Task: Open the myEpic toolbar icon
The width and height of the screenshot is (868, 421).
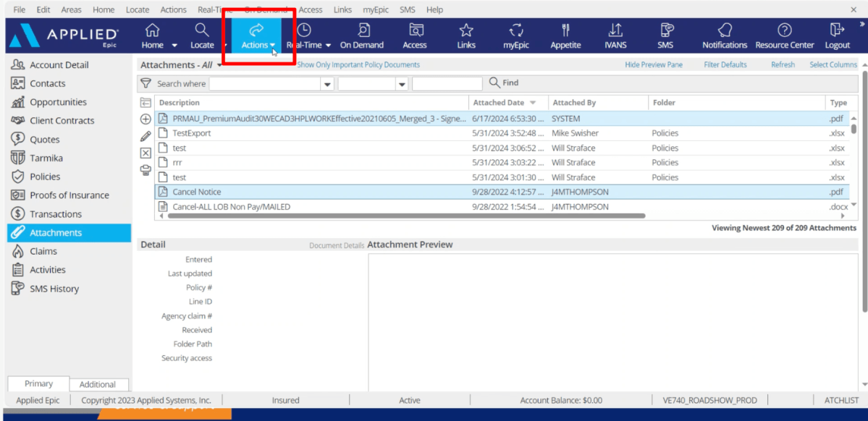Action: click(516, 30)
